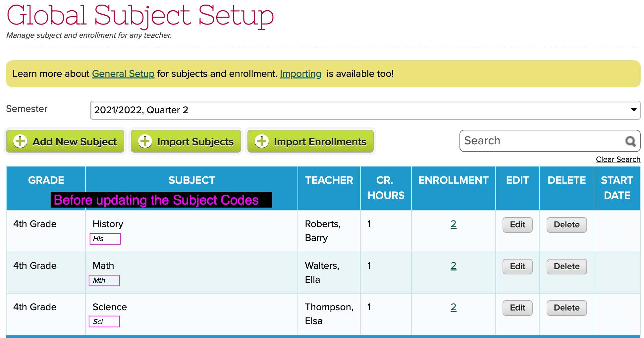
Task: Delete the Math subject
Action: coord(566,266)
